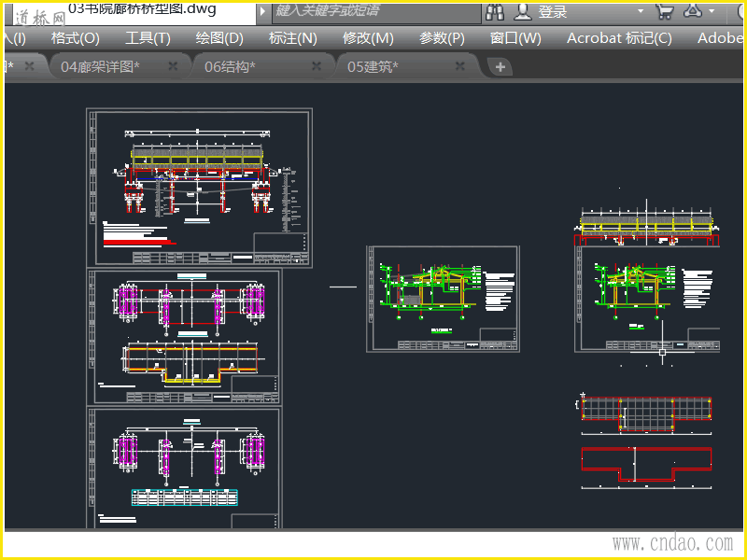
Task: Open the Acrobat 标记(C) menu
Action: coord(619,38)
